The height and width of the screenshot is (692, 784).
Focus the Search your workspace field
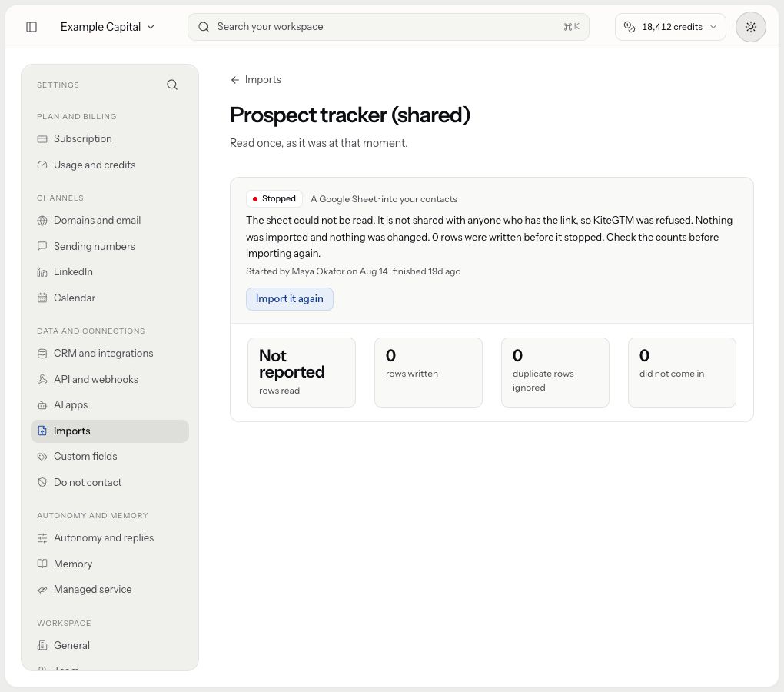388,27
